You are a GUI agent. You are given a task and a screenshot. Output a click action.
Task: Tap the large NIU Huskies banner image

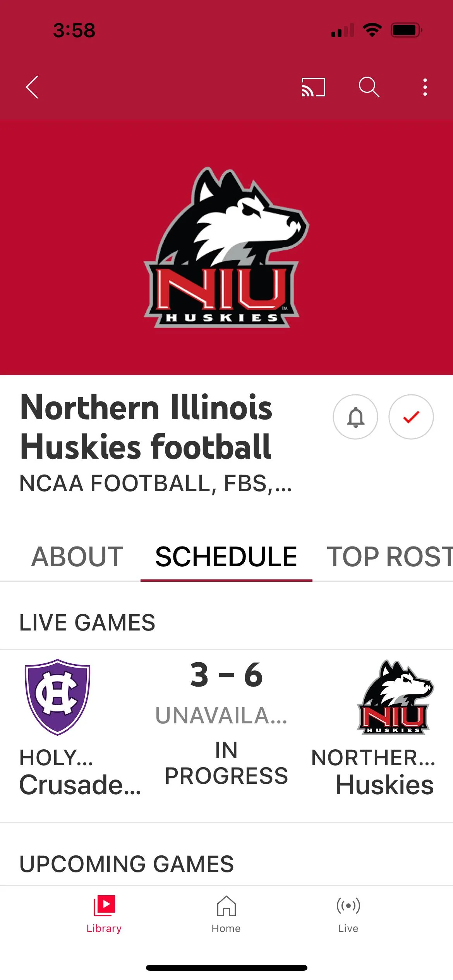pyautogui.click(x=226, y=248)
